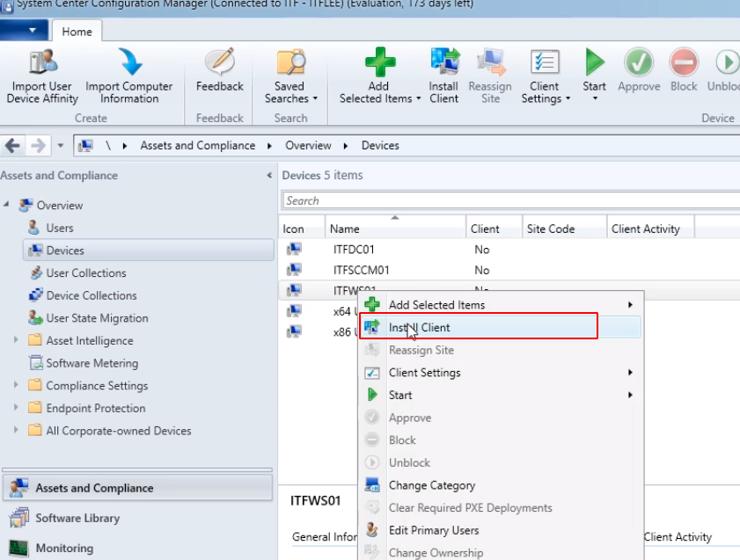The image size is (740, 560).
Task: Expand All Corporate-owned Devices folder
Action: (16, 430)
